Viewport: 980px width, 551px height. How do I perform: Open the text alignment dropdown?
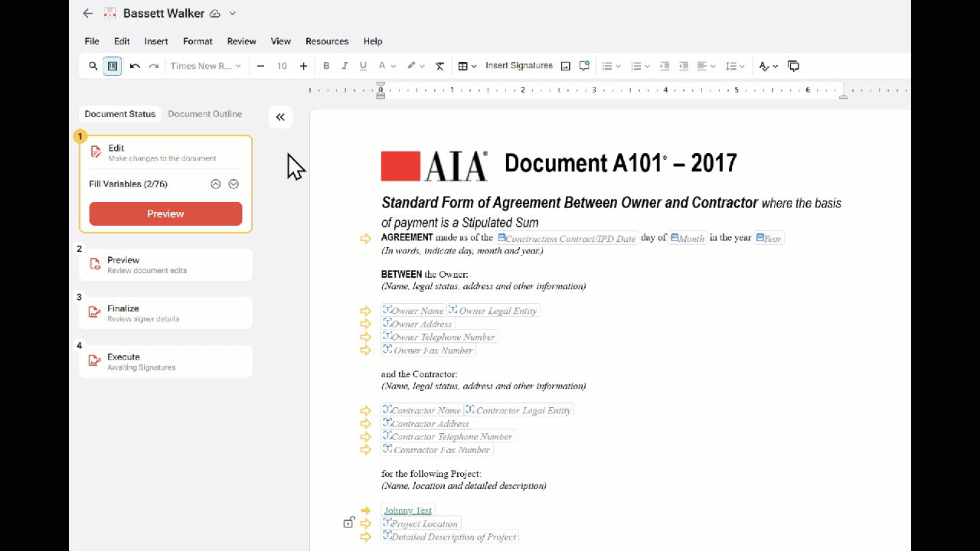click(x=706, y=67)
